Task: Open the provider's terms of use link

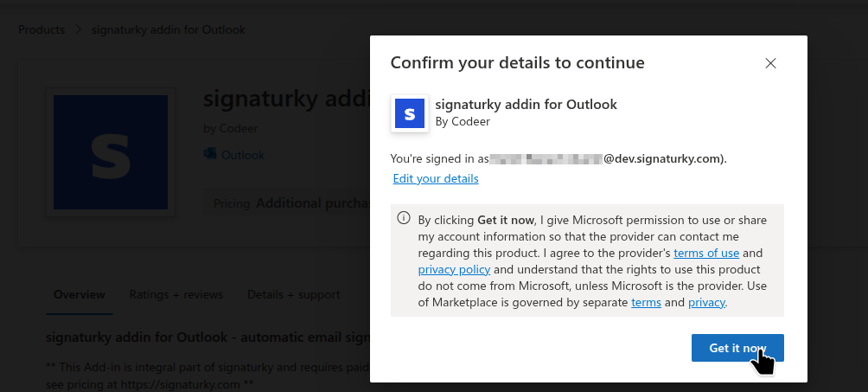Action: [705, 253]
